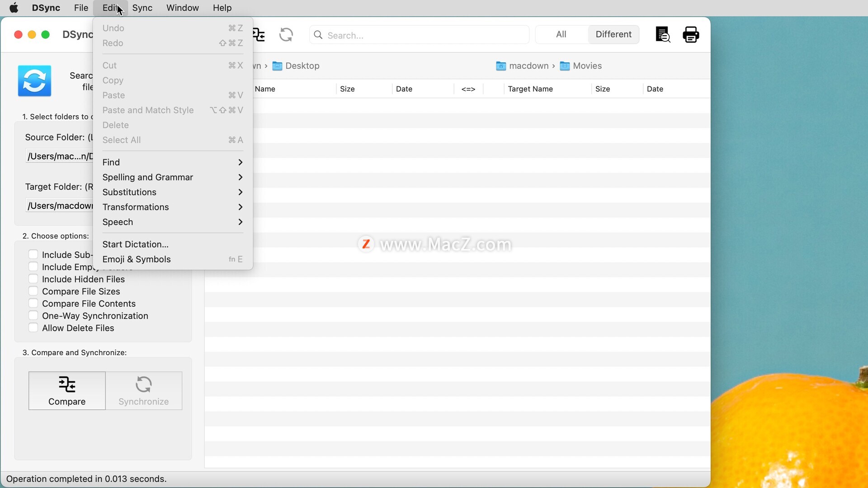
Task: Toggle One-Way Synchronization checkbox
Action: click(x=33, y=315)
